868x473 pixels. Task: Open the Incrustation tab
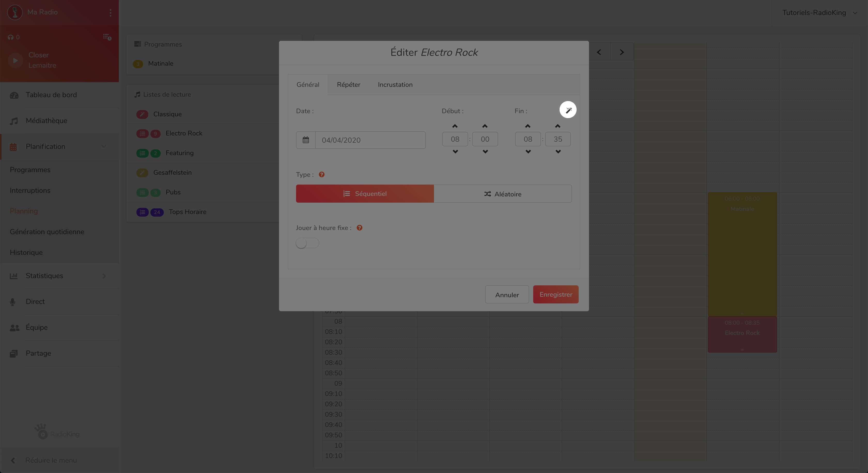[395, 85]
